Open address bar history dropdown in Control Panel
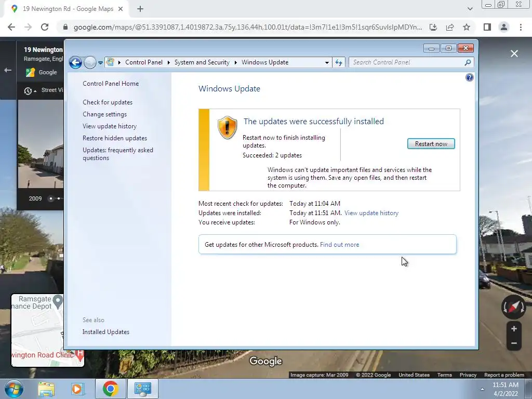Screen dimensions: 532x399 pyautogui.click(x=327, y=62)
